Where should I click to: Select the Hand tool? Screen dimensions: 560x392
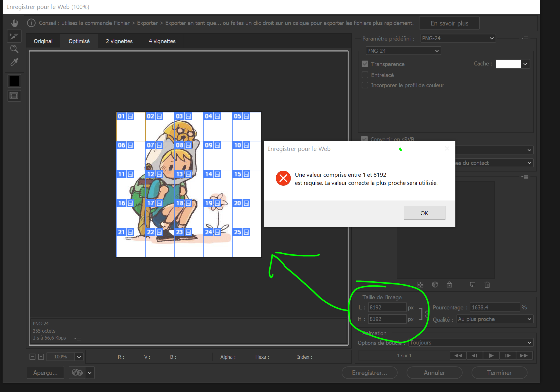(14, 23)
